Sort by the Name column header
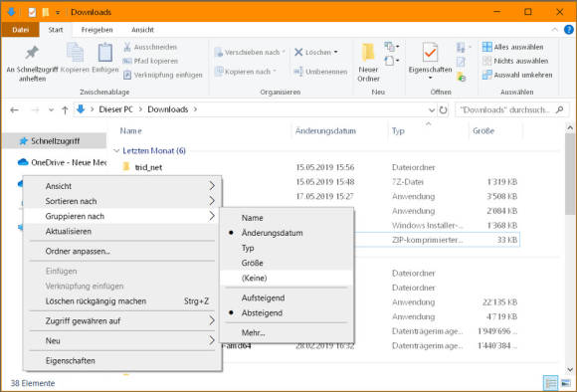 130,130
